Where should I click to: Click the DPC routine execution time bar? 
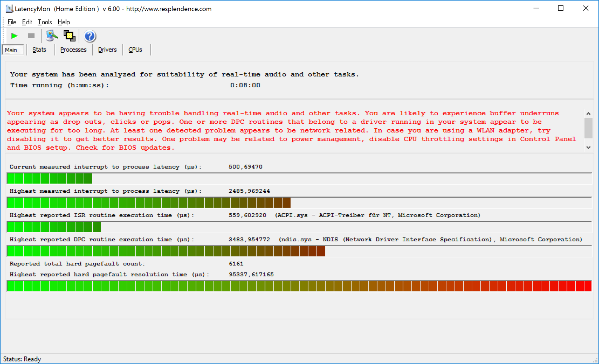point(299,251)
